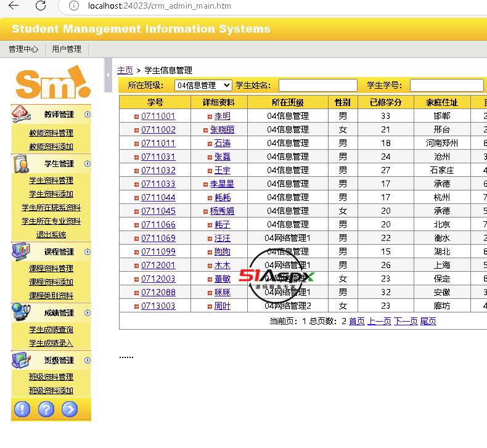The height and width of the screenshot is (448, 487).
Task: Click the 成绩管理 globe icon
Action: coord(21,312)
